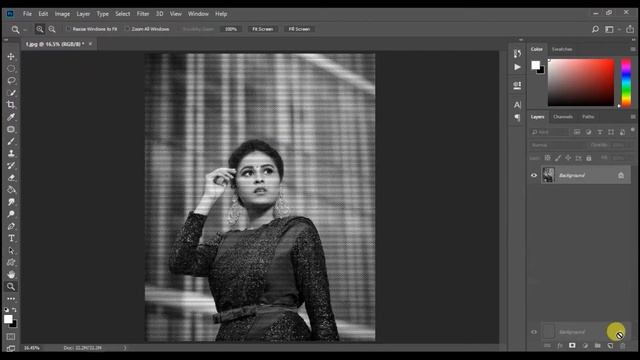Open the Normal blend mode dropdown
Viewport: 640px width, 360px height.
(x=557, y=145)
